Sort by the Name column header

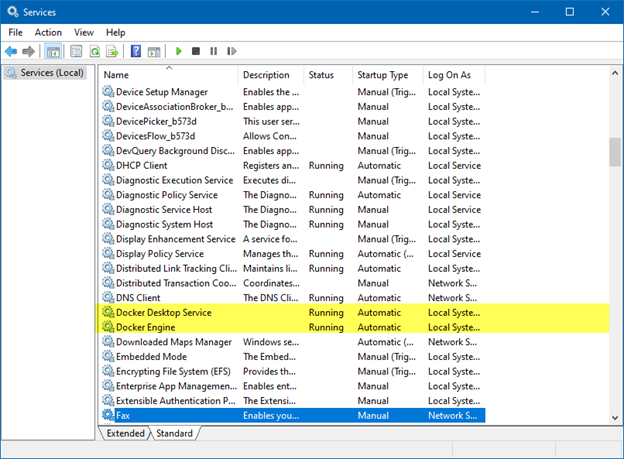click(169, 75)
